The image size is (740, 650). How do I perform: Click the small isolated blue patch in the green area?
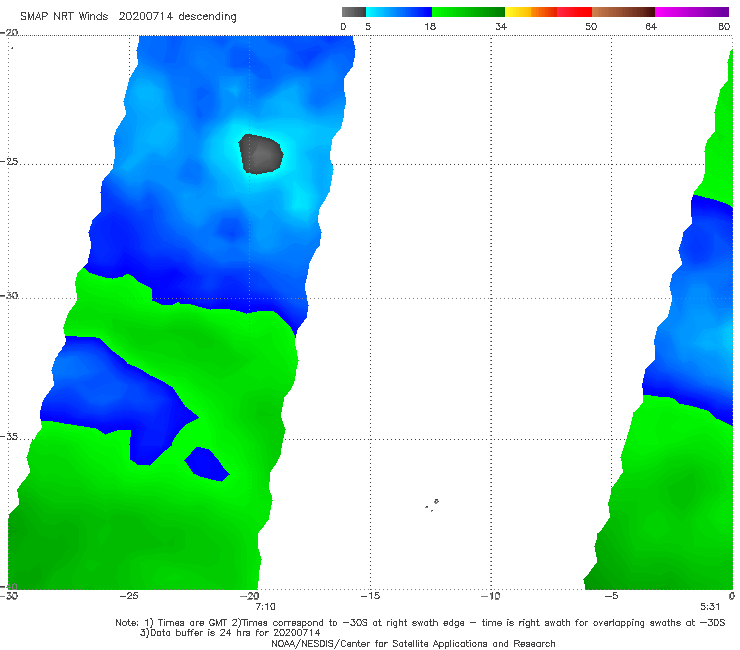207,464
